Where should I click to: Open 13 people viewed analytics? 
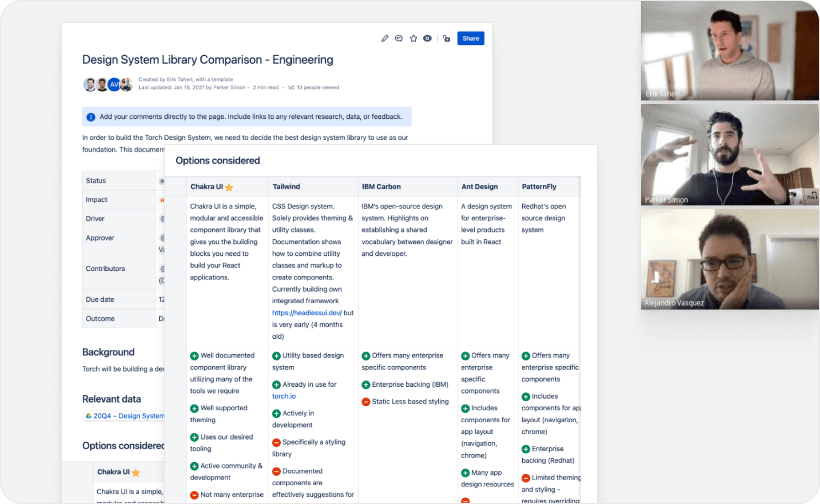click(x=314, y=87)
